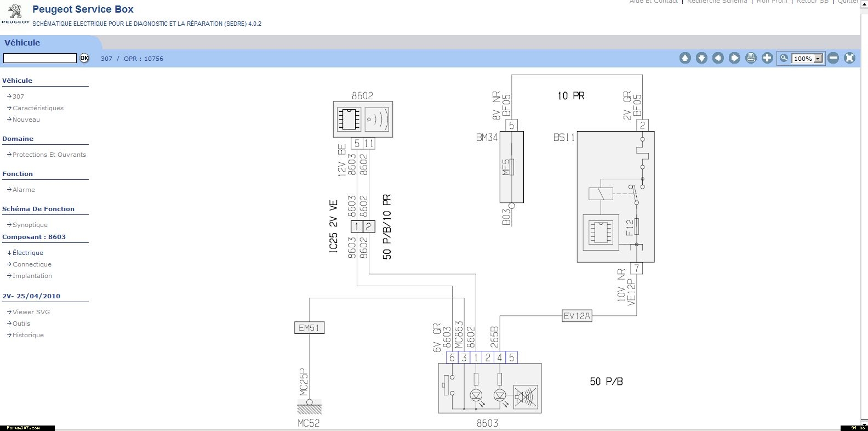Image resolution: width=868 pixels, height=431 pixels.
Task: Open the Synoptique function schema
Action: click(x=30, y=225)
